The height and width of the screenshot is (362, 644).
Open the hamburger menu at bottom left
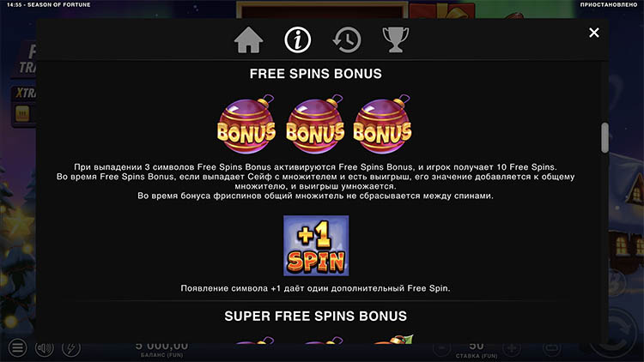[x=17, y=348]
